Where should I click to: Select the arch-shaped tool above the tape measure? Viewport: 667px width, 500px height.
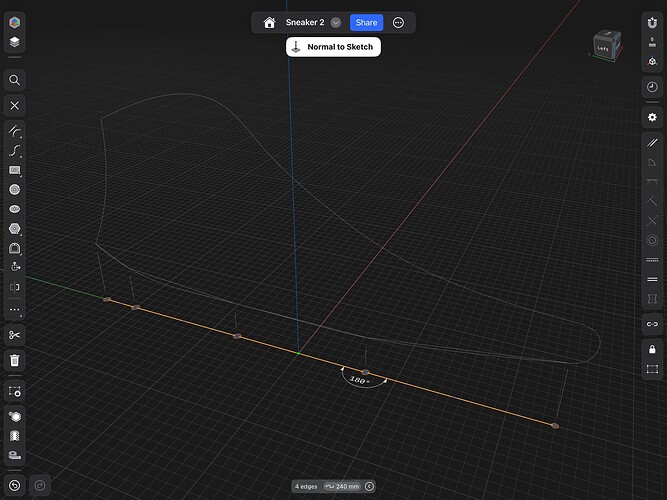pos(14,436)
